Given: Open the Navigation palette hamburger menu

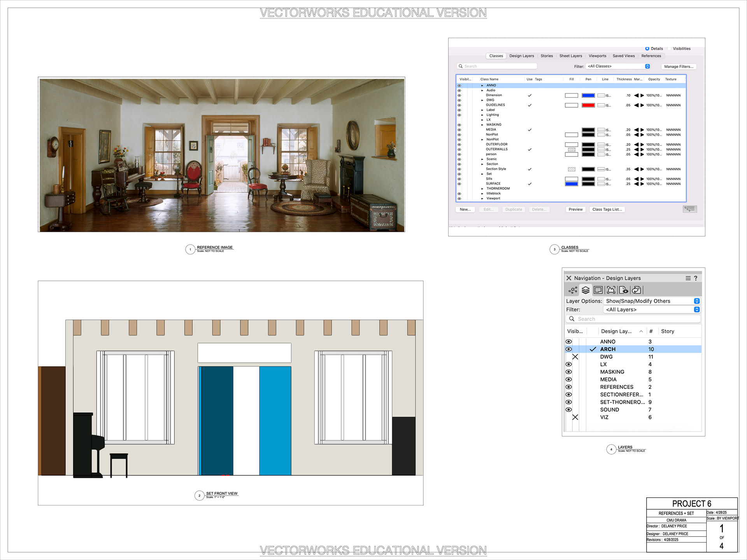Looking at the screenshot, I should coord(688,278).
